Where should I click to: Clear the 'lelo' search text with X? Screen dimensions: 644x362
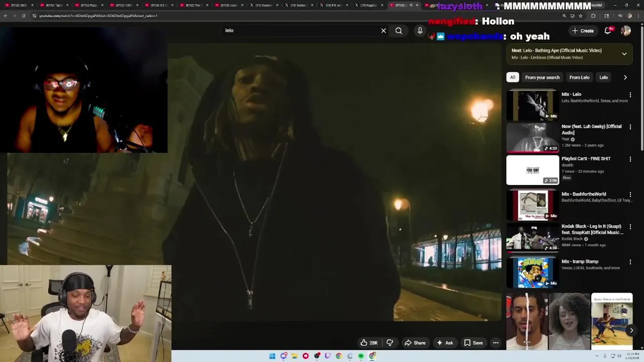click(383, 31)
